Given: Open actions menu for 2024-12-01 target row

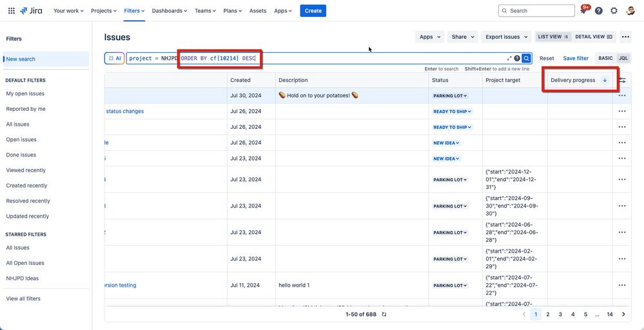Looking at the screenshot, I should (622, 179).
